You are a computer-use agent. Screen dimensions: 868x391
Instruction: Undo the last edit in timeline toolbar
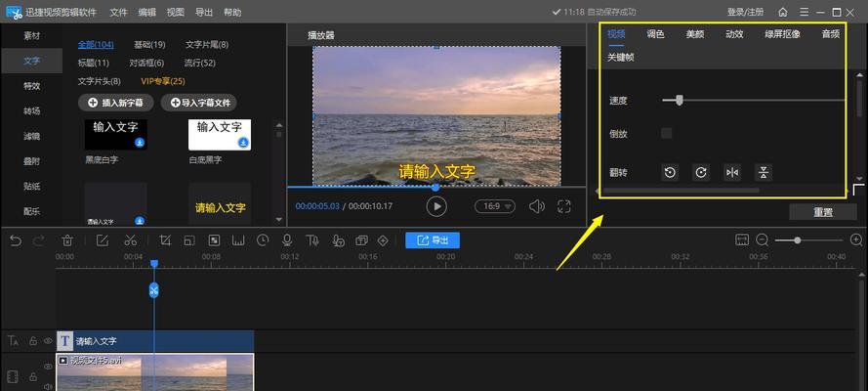click(x=16, y=240)
